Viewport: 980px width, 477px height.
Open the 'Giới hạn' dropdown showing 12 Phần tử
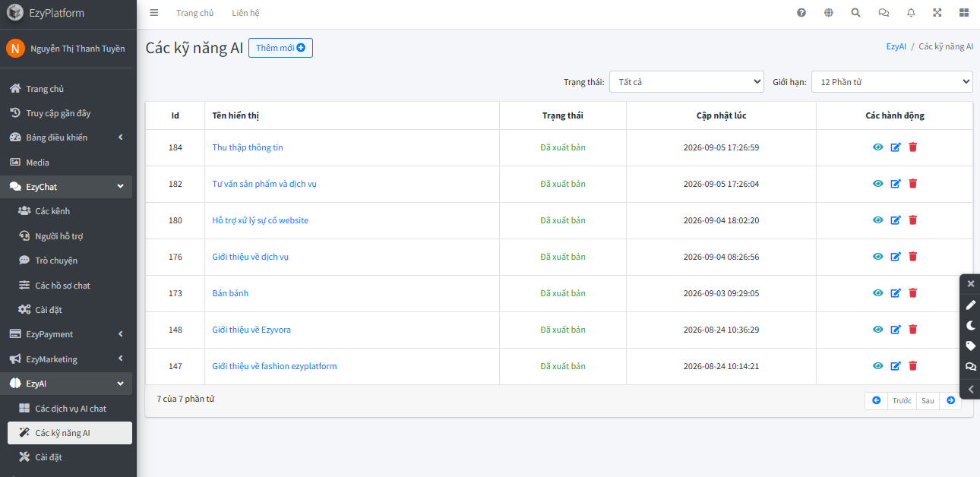[892, 81]
